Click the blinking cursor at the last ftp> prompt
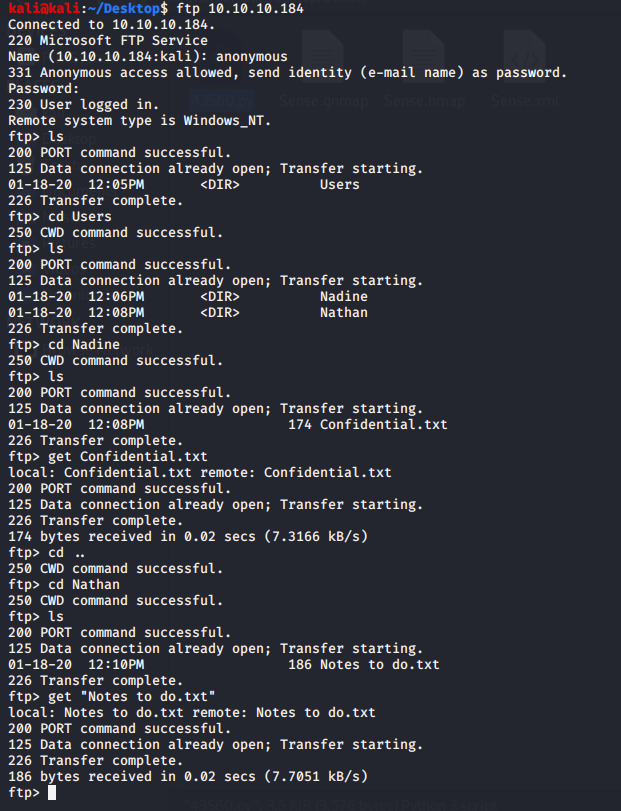This screenshot has height=811, width=621. click(x=52, y=793)
